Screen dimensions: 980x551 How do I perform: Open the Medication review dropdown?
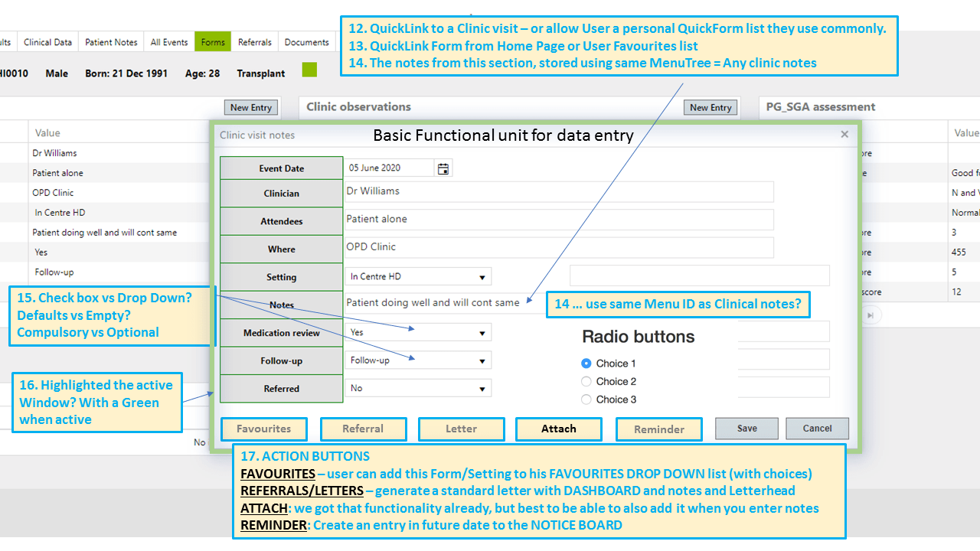click(482, 333)
